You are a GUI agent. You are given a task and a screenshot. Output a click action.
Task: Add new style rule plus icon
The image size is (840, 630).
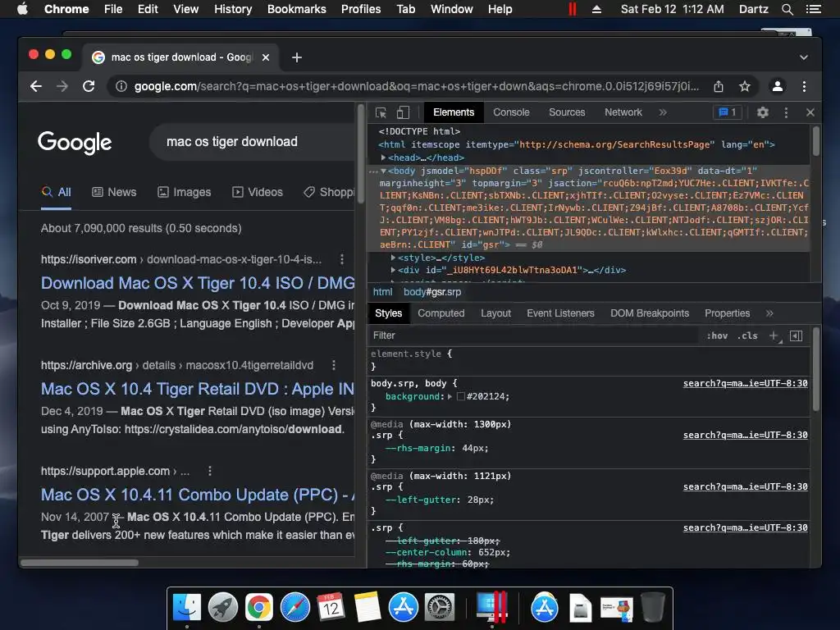pyautogui.click(x=774, y=336)
